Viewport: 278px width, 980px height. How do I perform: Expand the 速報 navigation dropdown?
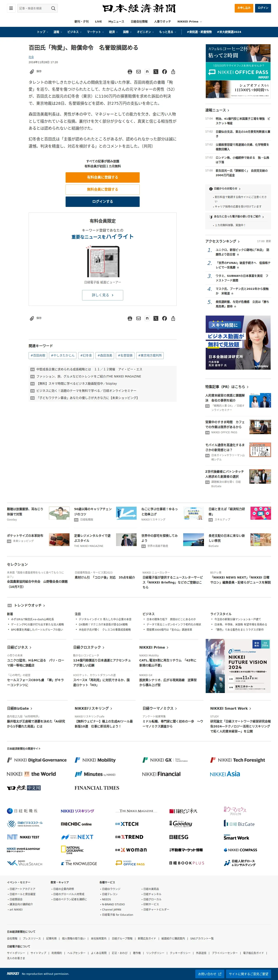[x=58, y=32]
